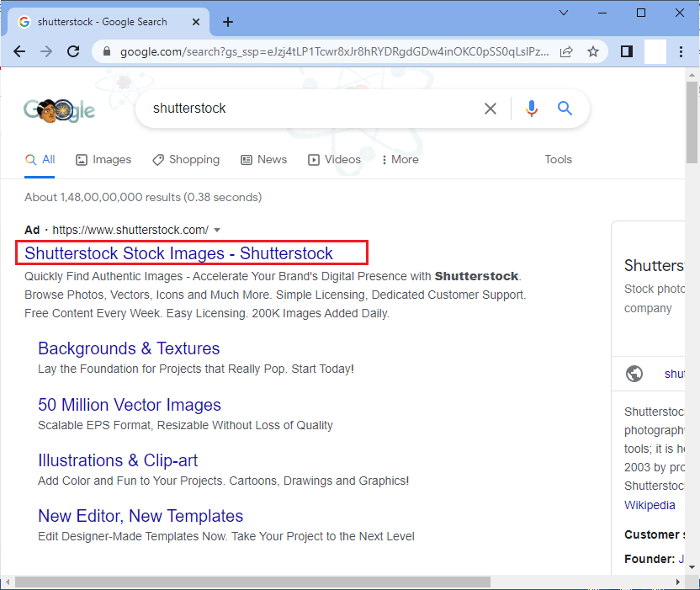
Task: Open the tab search chevron in the title bar
Action: 563,13
